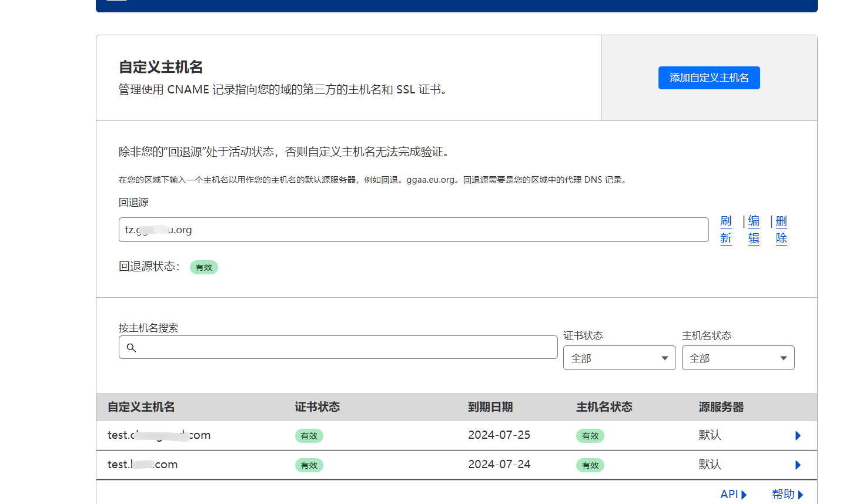Click 默认 origin cell in 2024-07-24 row
Viewport: 846px width, 504px height.
click(x=710, y=465)
